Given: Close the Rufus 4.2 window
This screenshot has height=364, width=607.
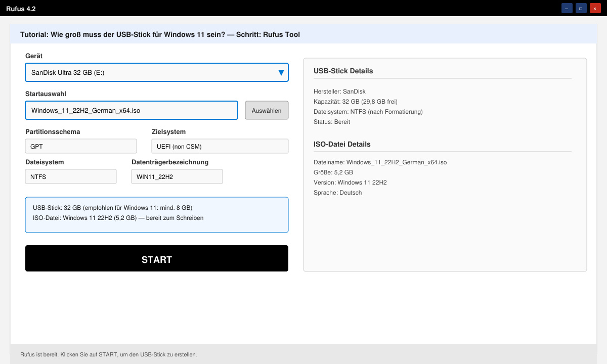Looking at the screenshot, I should click(x=595, y=9).
